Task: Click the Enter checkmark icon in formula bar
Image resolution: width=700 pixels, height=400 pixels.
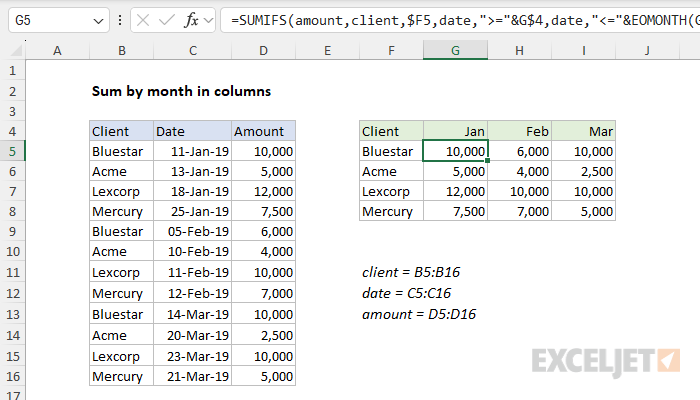Action: [167, 20]
